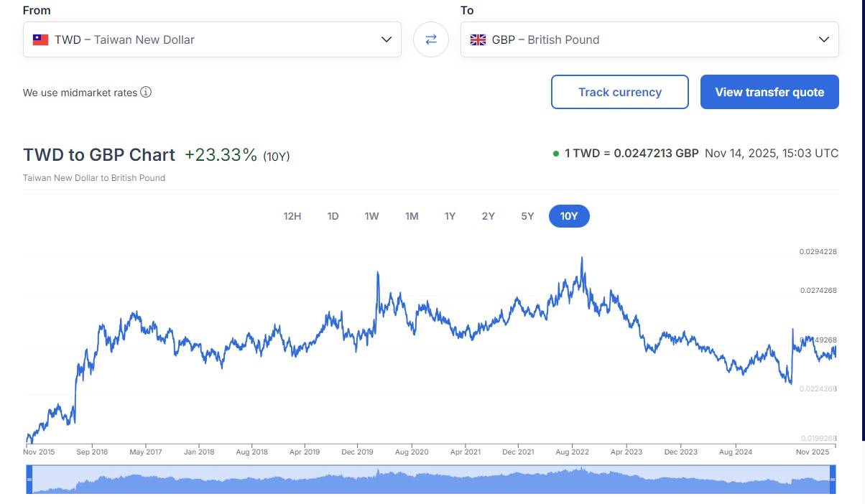Swap the From and To currencies
This screenshot has width=865, height=504.
pyautogui.click(x=431, y=39)
